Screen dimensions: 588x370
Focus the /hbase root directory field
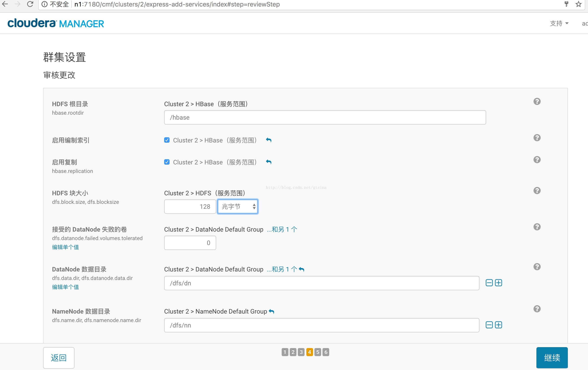[325, 117]
